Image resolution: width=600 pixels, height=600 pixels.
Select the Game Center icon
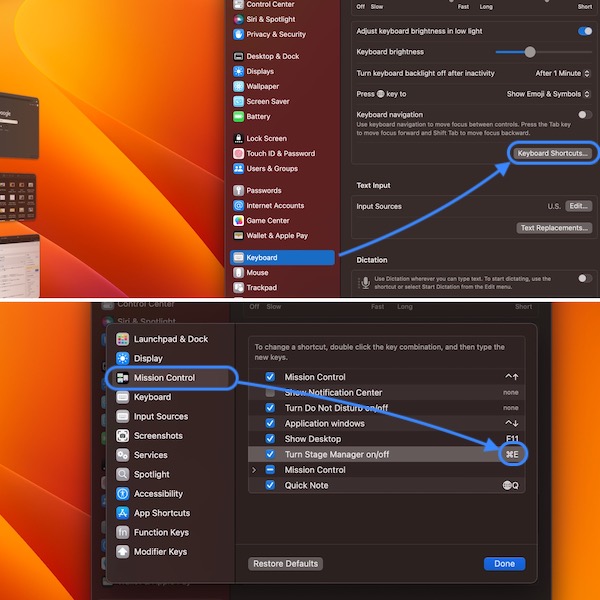(x=238, y=220)
